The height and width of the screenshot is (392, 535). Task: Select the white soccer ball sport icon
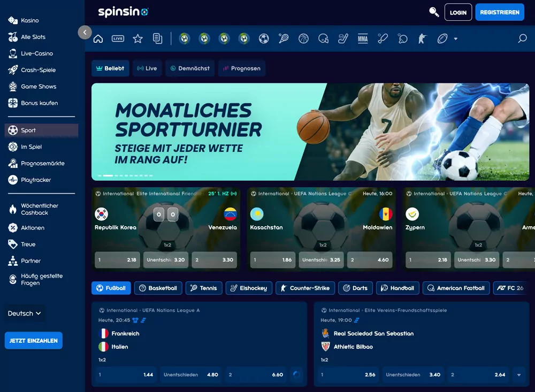pyautogui.click(x=264, y=39)
